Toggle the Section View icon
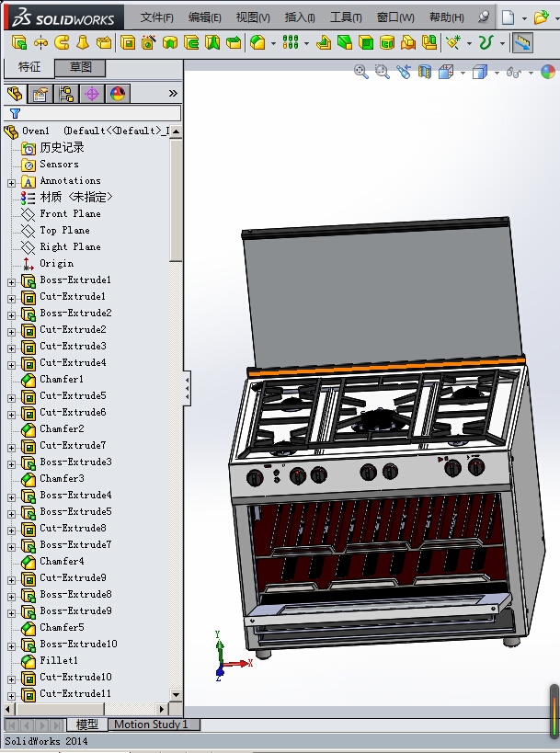This screenshot has width=560, height=753. pyautogui.click(x=425, y=72)
